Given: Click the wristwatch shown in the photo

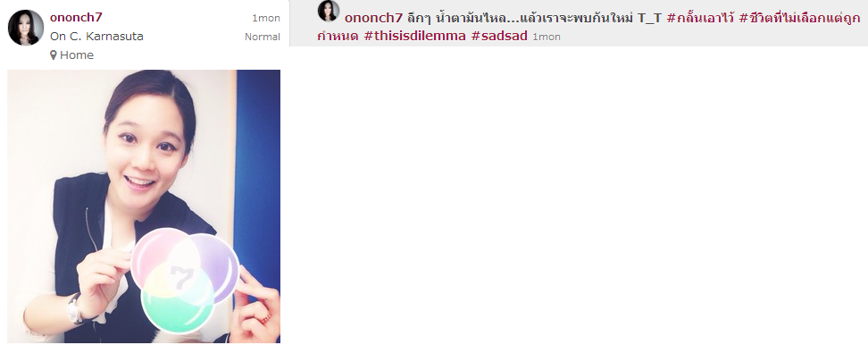Looking at the screenshot, I should (x=76, y=309).
